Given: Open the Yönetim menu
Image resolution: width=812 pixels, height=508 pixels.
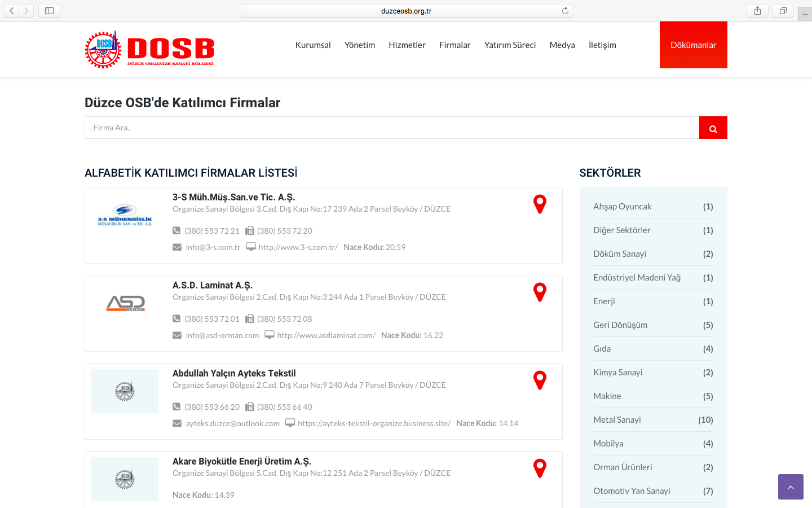Looking at the screenshot, I should click(x=360, y=45).
